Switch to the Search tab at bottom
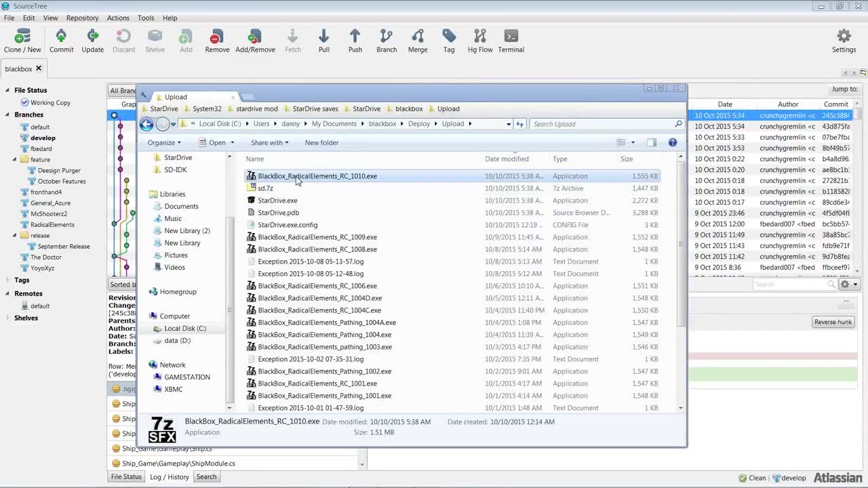Screen dimensions: 868x488 point(206,476)
